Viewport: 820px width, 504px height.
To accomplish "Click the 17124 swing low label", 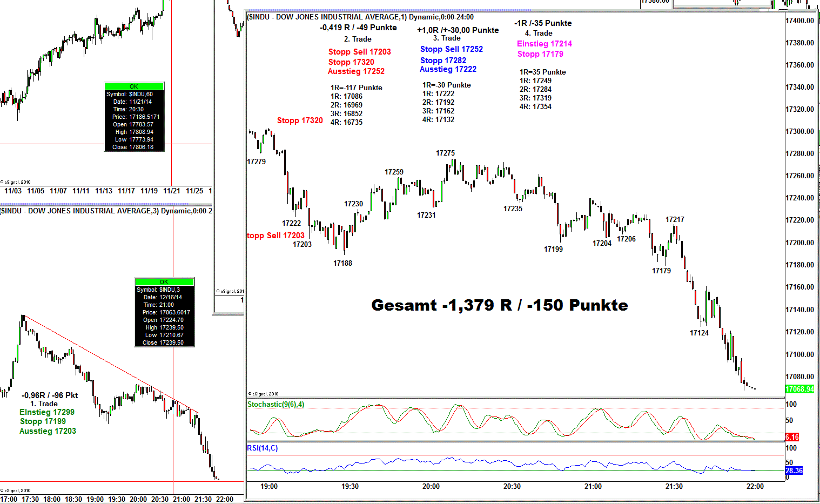I will 699,333.
